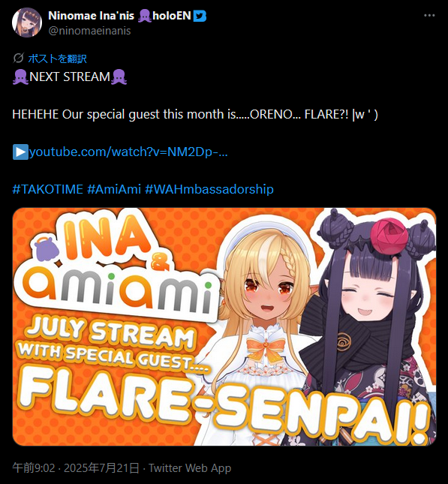
Task: Open the Ina & AmiAmi stream thumbnail
Action: pyautogui.click(x=224, y=326)
